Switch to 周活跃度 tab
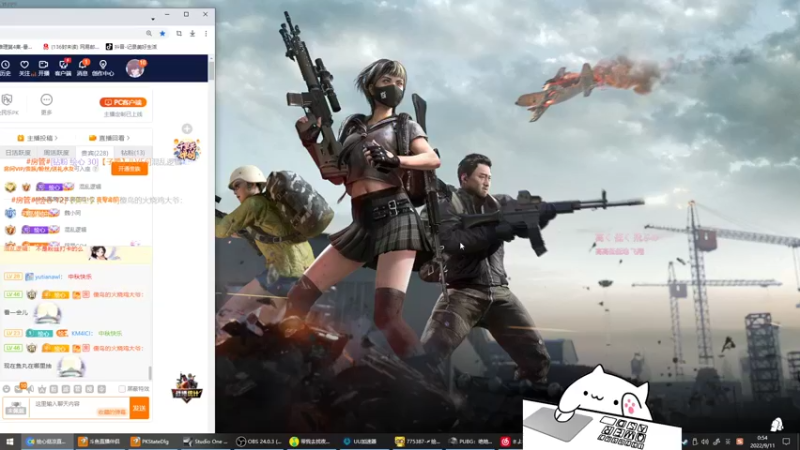800x450 pixels. pyautogui.click(x=56, y=153)
